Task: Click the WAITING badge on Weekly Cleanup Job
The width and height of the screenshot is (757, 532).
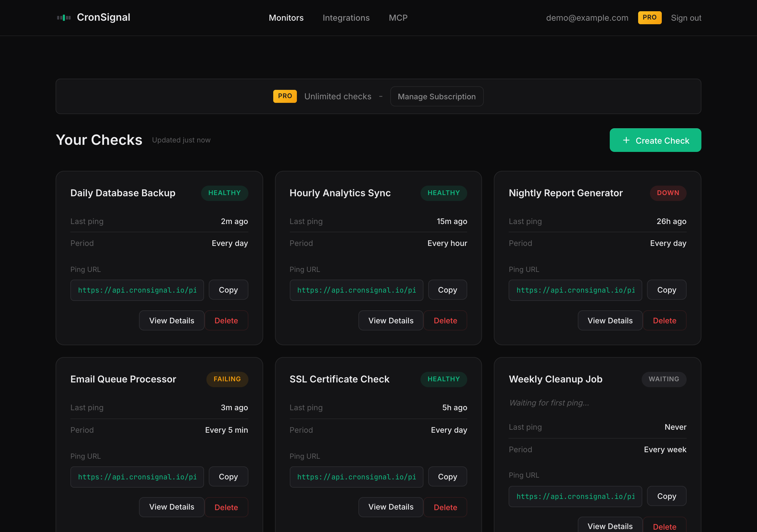Action: pyautogui.click(x=664, y=379)
